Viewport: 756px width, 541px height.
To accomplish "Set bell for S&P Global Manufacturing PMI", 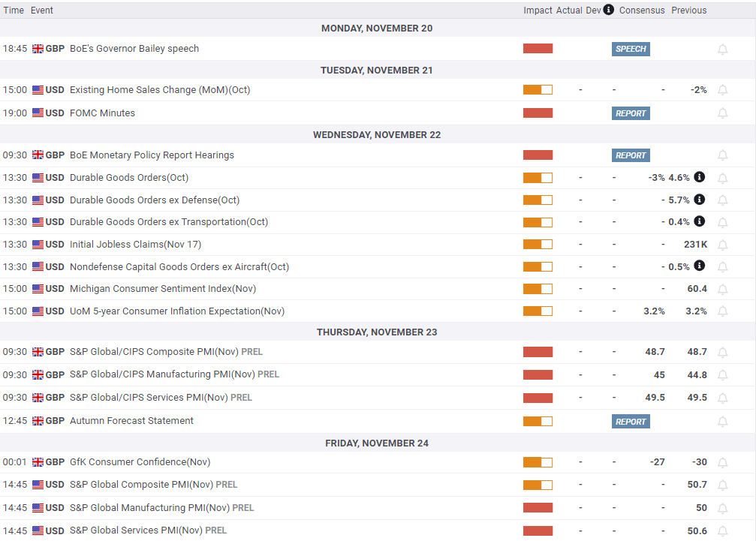I will (x=722, y=508).
